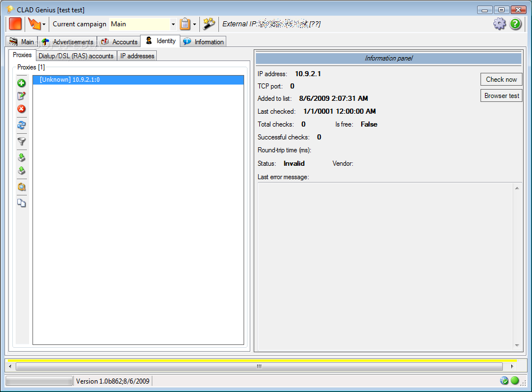
Task: Click the globe status icon
Action: tap(505, 381)
